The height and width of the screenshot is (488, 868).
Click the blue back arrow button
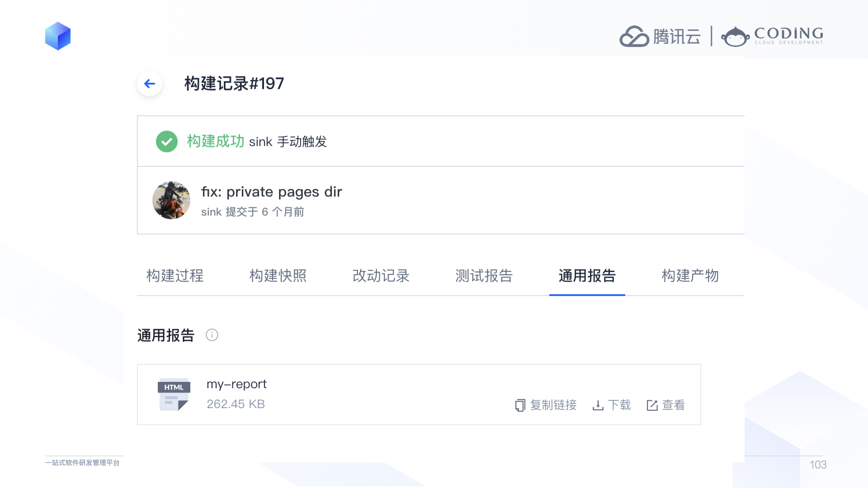click(150, 84)
